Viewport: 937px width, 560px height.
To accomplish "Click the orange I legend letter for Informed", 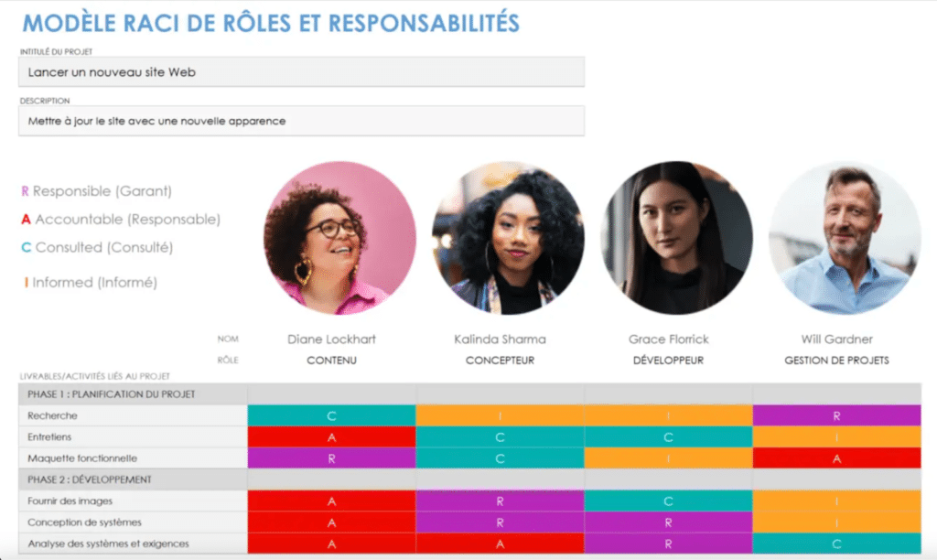I will coord(26,283).
